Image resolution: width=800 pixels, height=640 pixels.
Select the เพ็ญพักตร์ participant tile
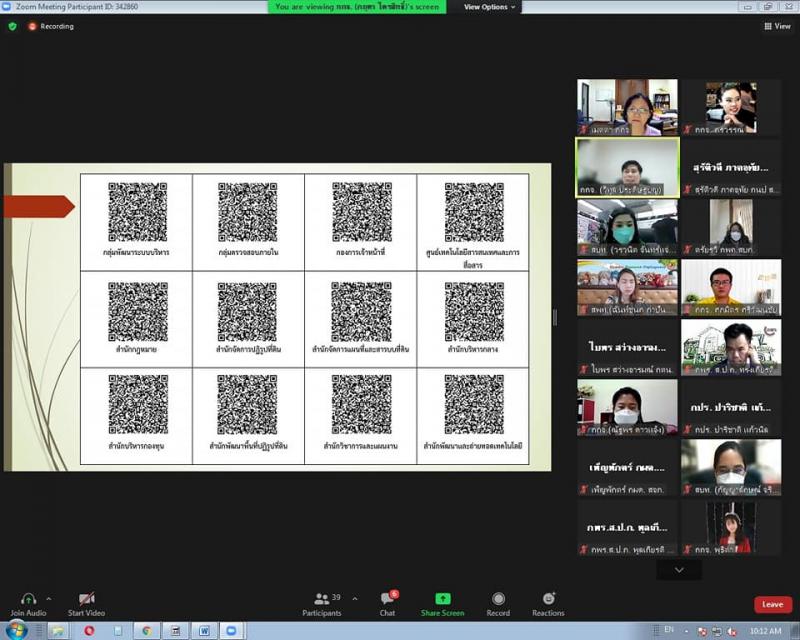[x=628, y=467]
